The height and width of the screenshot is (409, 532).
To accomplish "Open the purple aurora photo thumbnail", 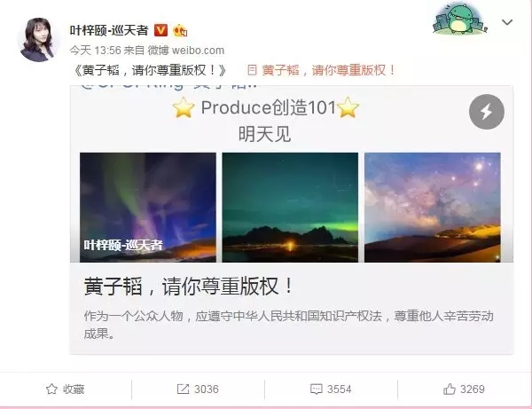I will click(148, 208).
